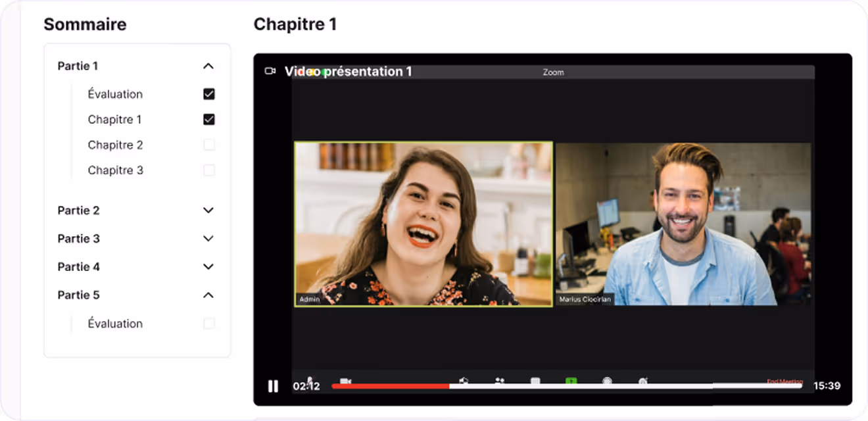Screen dimensions: 868x421
Task: Click the Sommaire heading
Action: (85, 24)
